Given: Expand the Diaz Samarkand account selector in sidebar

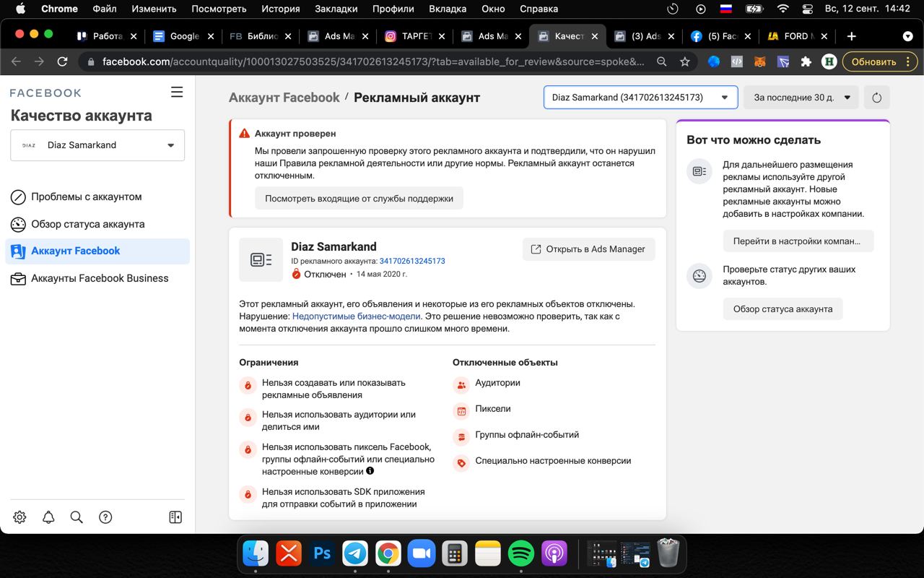Looking at the screenshot, I should [x=97, y=145].
